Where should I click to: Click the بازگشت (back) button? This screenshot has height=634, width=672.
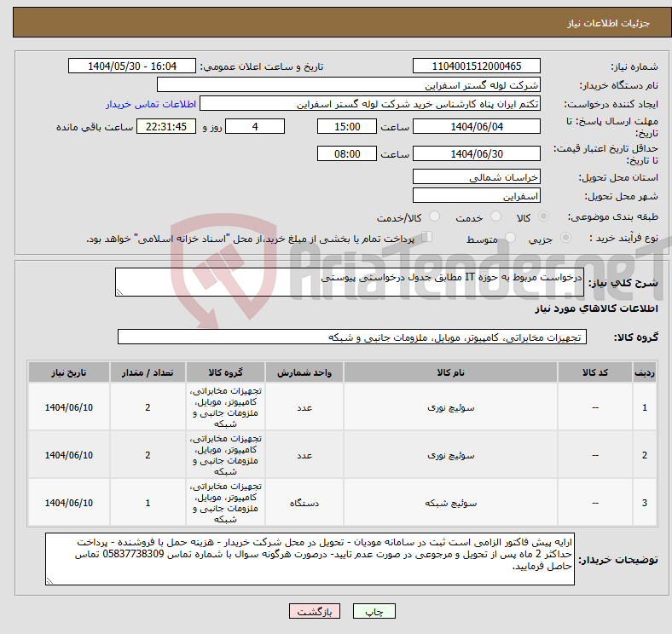315,611
